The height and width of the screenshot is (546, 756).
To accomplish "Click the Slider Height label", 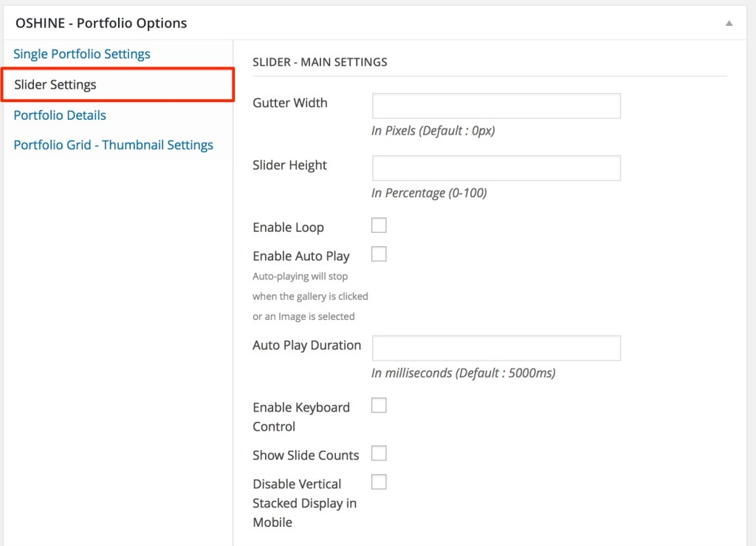I will coord(289,165).
